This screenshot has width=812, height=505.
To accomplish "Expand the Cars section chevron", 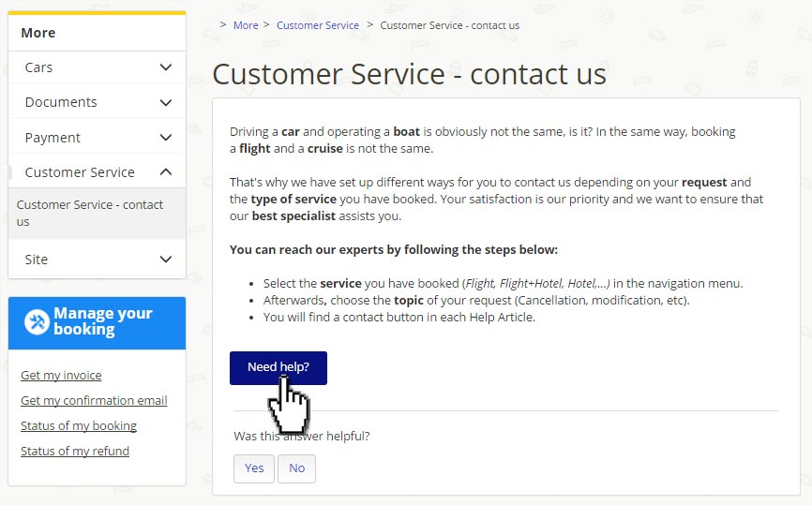I will point(166,67).
